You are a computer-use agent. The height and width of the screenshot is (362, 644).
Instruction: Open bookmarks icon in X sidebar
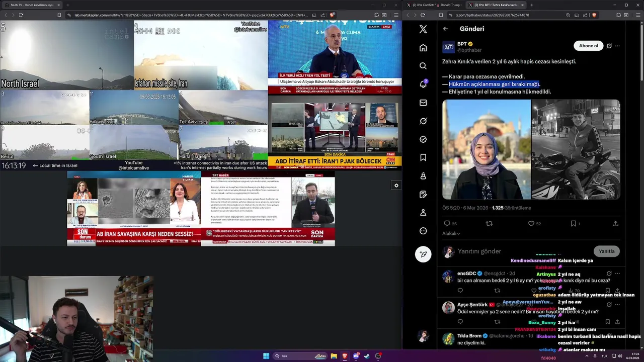click(423, 157)
